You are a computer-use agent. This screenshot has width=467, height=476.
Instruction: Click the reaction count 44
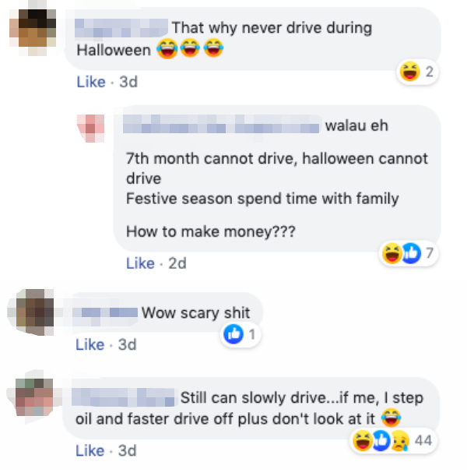(x=423, y=440)
